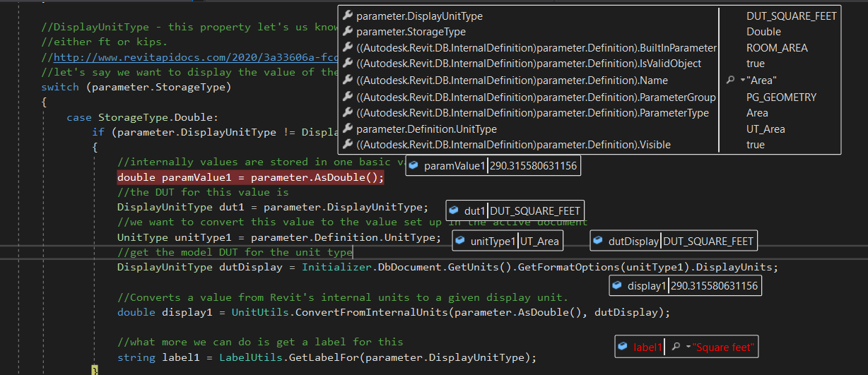The width and height of the screenshot is (868, 375).
Task: Open text visualizer magnifier for "Area" value
Action: 730,80
